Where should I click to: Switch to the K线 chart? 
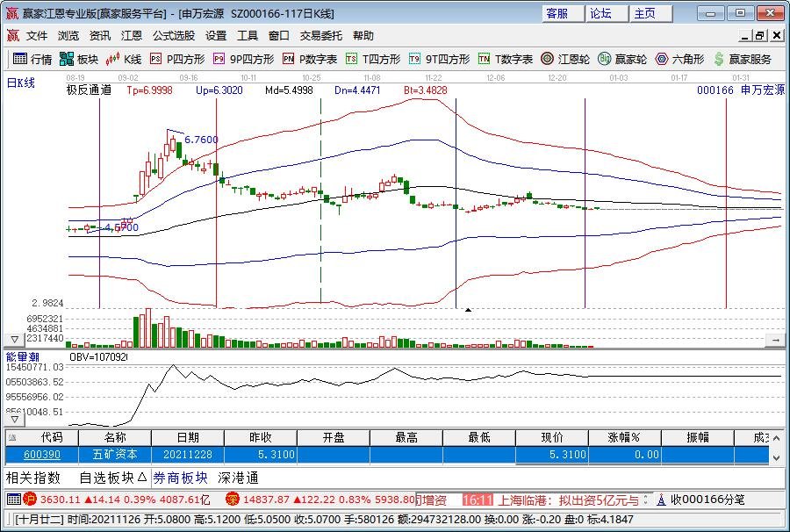(x=124, y=60)
